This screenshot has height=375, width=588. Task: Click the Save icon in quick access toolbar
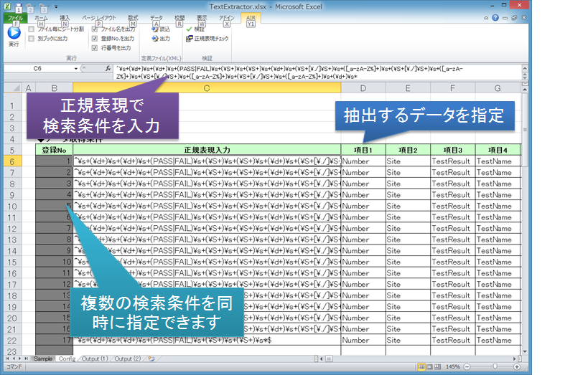tap(18, 6)
